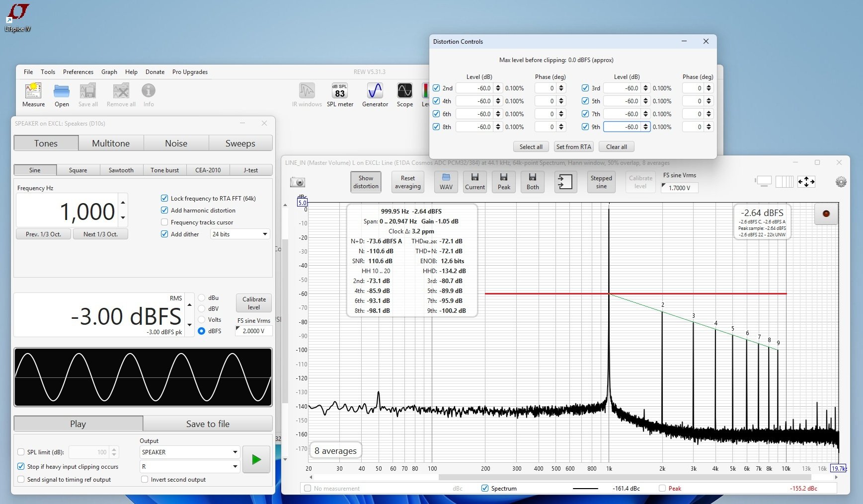Start generator with green play arrow
Image resolution: width=863 pixels, height=504 pixels.
[x=256, y=459]
